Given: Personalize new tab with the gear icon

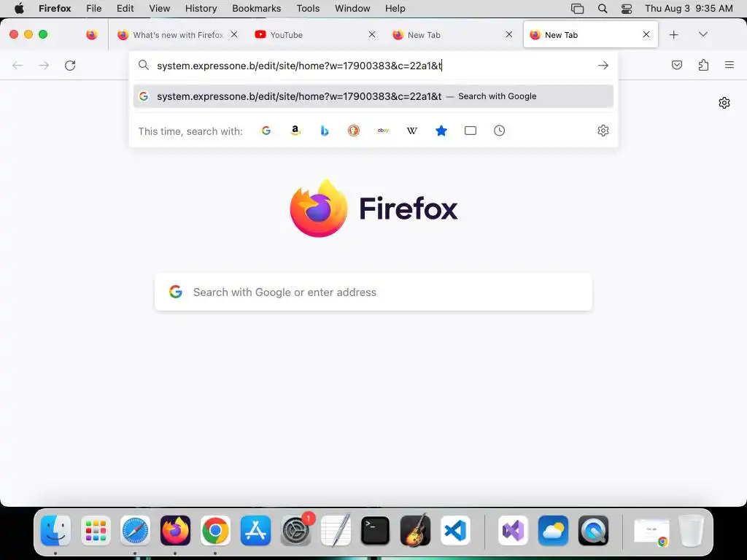Looking at the screenshot, I should click(724, 103).
